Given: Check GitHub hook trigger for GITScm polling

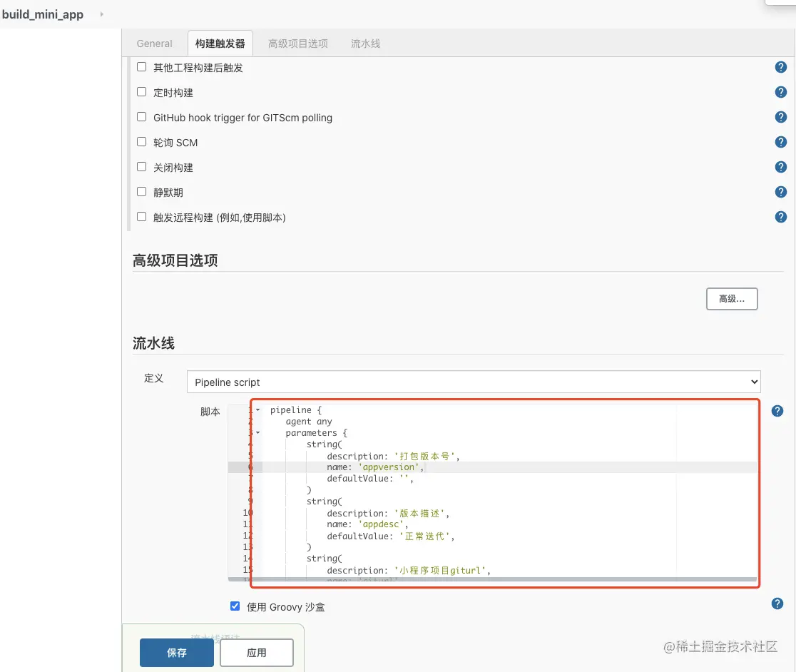Looking at the screenshot, I should [142, 117].
